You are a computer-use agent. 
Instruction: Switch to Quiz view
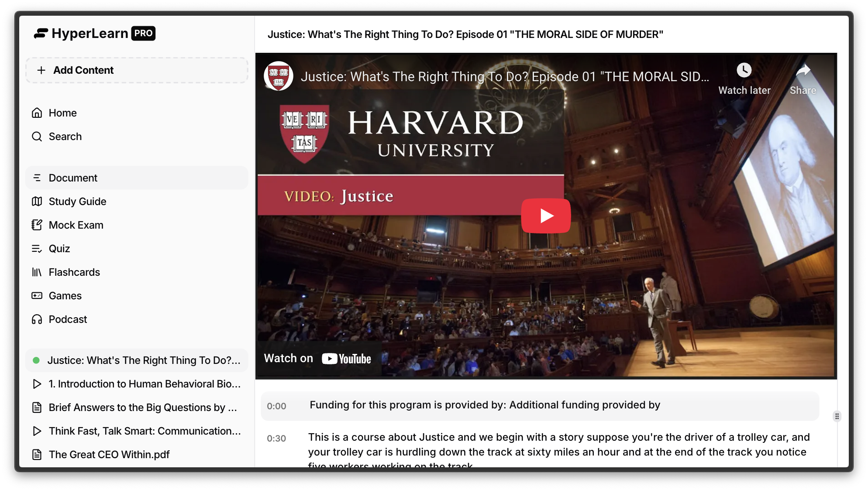[137, 249]
